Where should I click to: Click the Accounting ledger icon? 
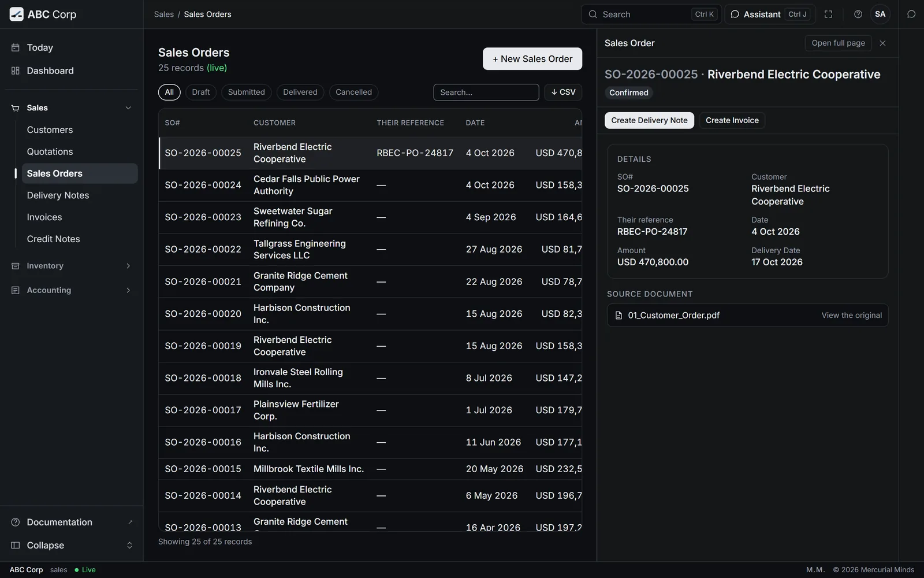point(16,290)
